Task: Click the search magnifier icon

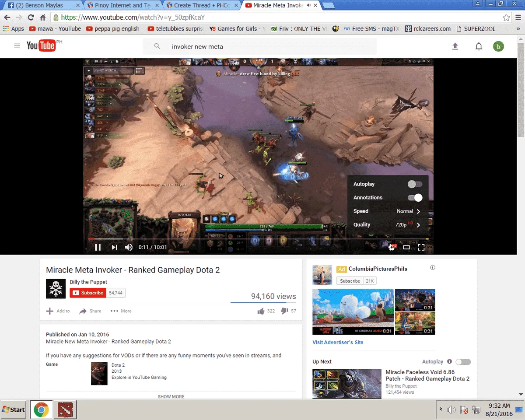Action: coord(157,46)
